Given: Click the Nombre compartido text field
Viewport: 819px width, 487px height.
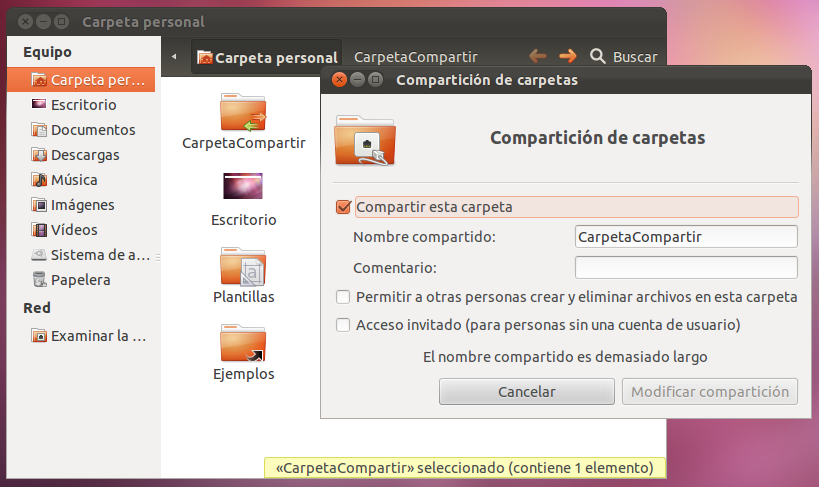Looking at the screenshot, I should click(686, 237).
